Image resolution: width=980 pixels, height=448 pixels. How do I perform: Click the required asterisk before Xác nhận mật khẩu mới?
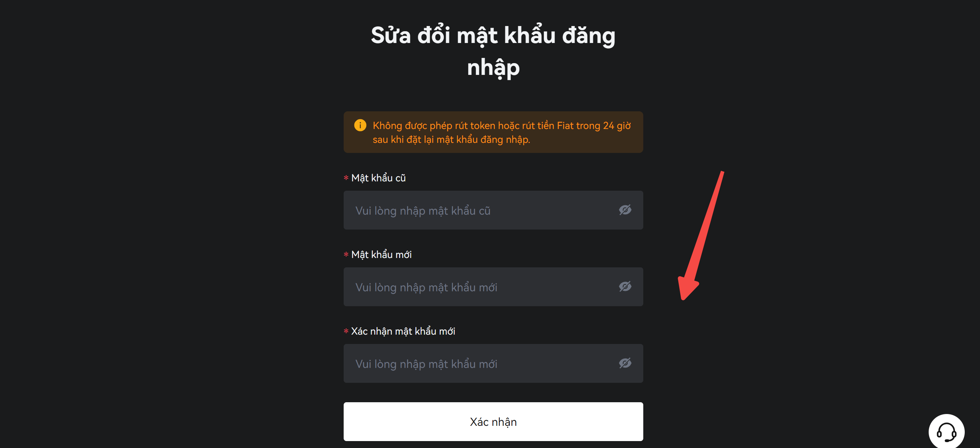coord(346,331)
